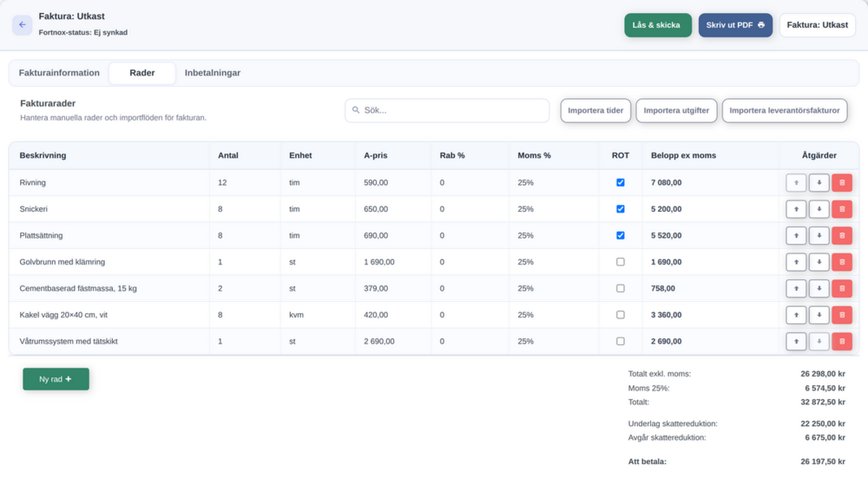
Task: Click Att betala total 26 197,50 kr
Action: point(823,462)
